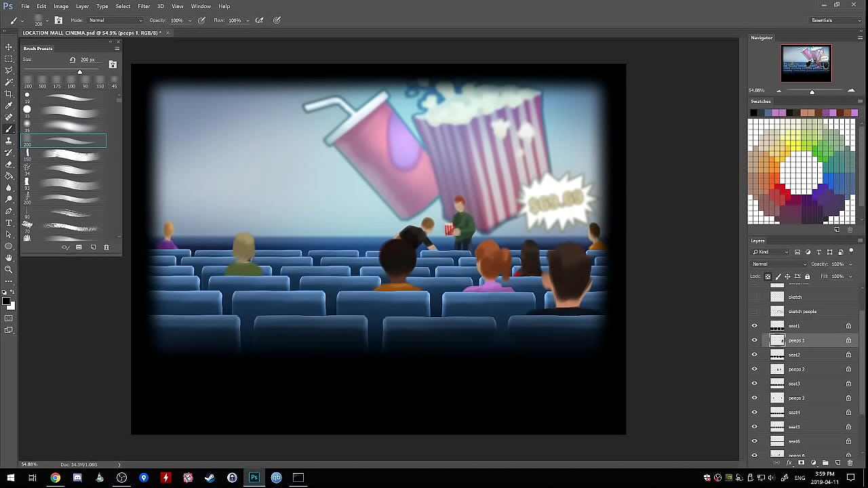Choose the Eraser tool

(9, 164)
